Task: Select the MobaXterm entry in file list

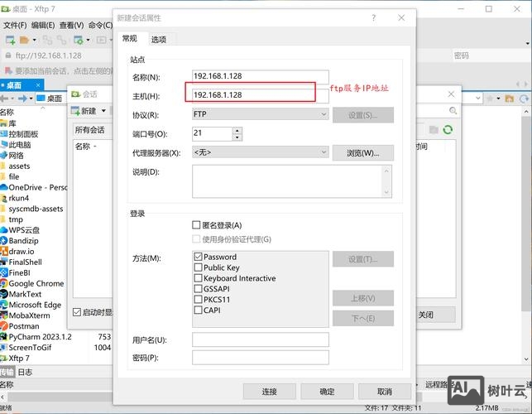Action: (25, 315)
